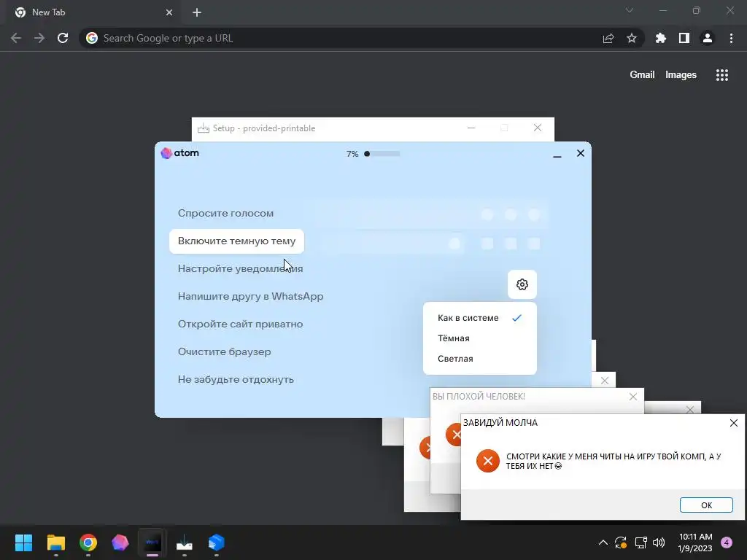Screen dimensions: 747x560
Task: Toggle the Chrome side panel
Action: 684,38
